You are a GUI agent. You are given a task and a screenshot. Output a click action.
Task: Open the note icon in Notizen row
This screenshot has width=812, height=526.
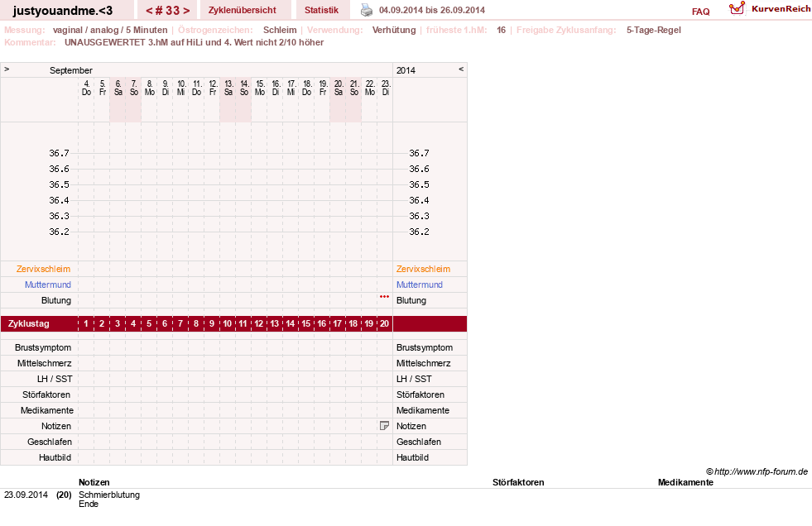tap(384, 426)
